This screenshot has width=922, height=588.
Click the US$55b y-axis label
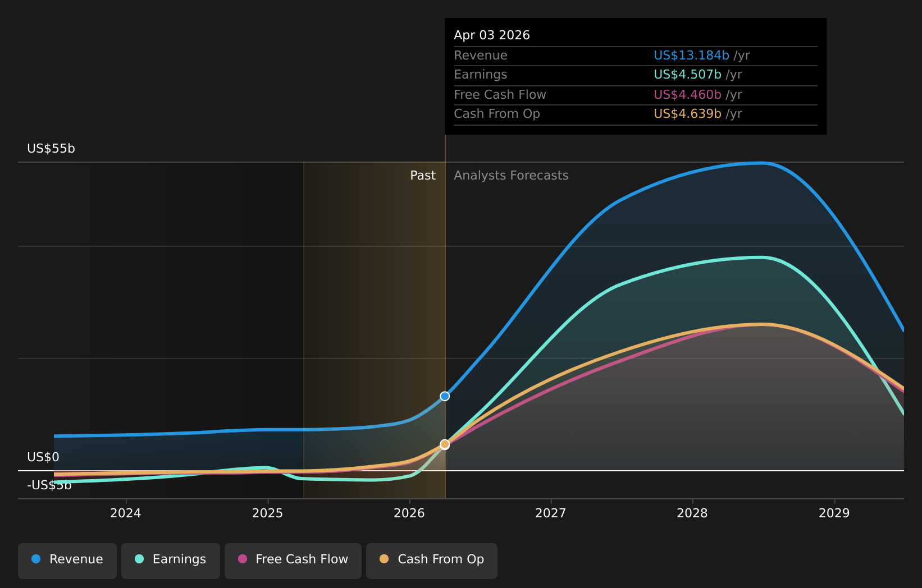[51, 149]
